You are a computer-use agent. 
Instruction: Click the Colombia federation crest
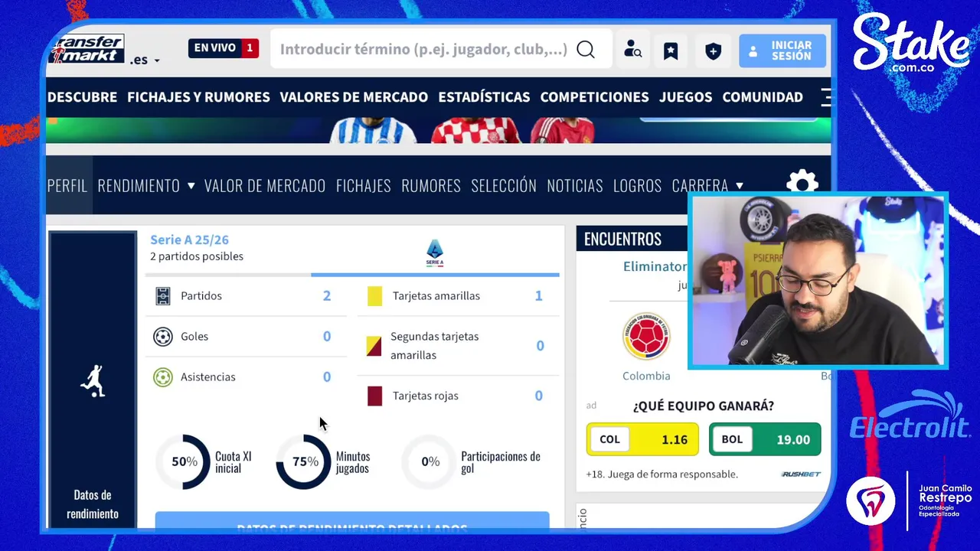646,336
